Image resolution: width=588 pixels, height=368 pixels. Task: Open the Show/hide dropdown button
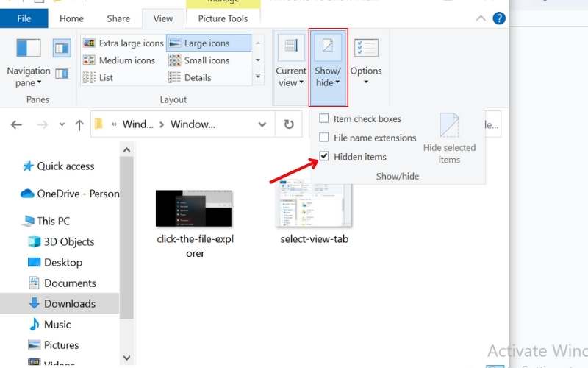(x=328, y=68)
